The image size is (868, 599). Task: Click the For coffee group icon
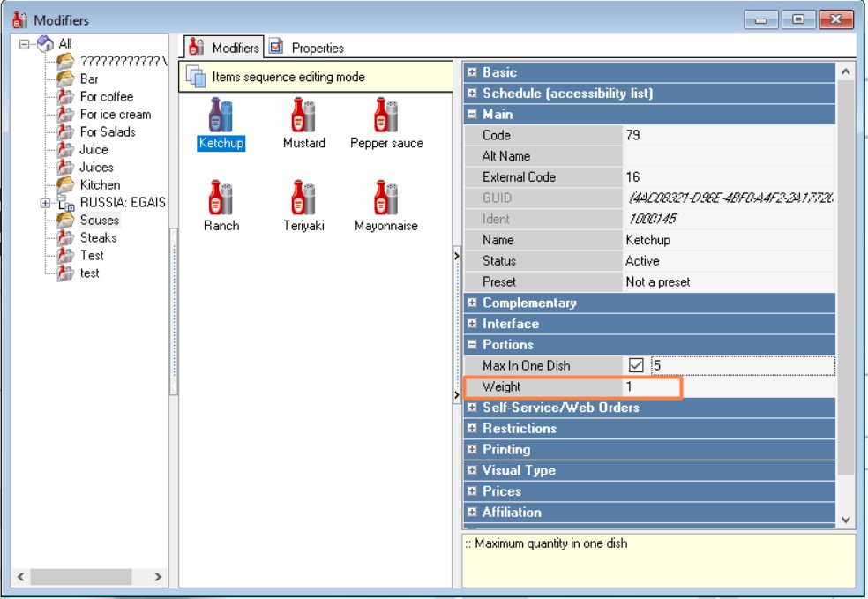[65, 96]
